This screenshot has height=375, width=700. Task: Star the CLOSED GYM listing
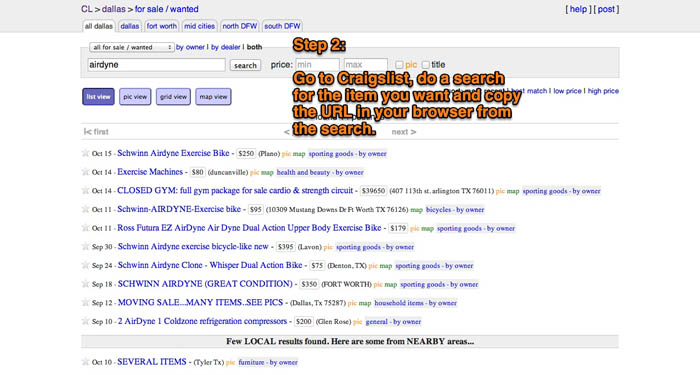click(x=85, y=191)
